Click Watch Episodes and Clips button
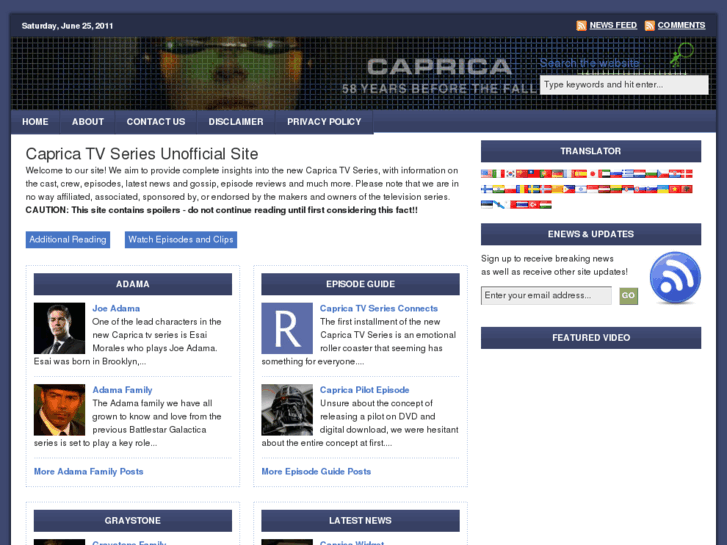Image resolution: width=727 pixels, height=545 pixels. (181, 240)
